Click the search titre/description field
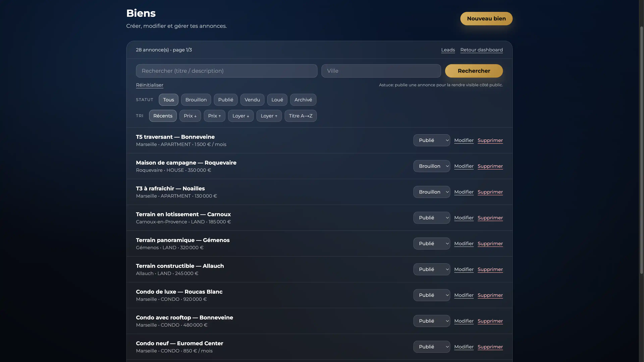The width and height of the screenshot is (644, 362). [226, 71]
